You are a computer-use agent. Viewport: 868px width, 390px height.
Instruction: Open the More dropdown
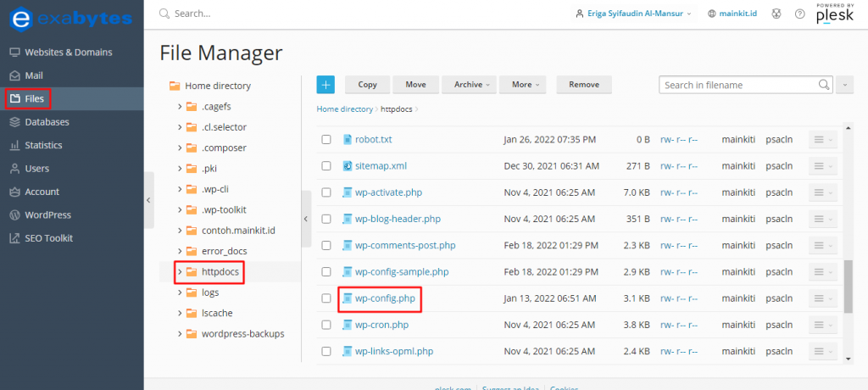pyautogui.click(x=522, y=85)
